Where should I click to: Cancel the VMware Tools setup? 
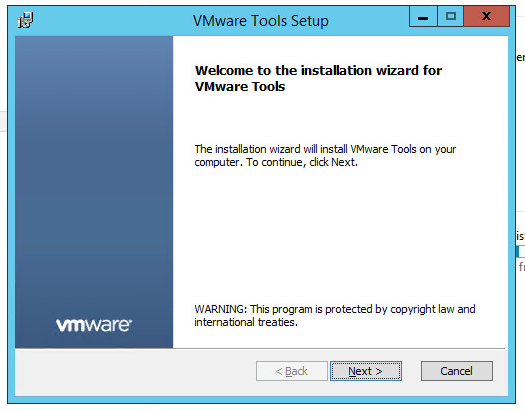click(x=457, y=371)
